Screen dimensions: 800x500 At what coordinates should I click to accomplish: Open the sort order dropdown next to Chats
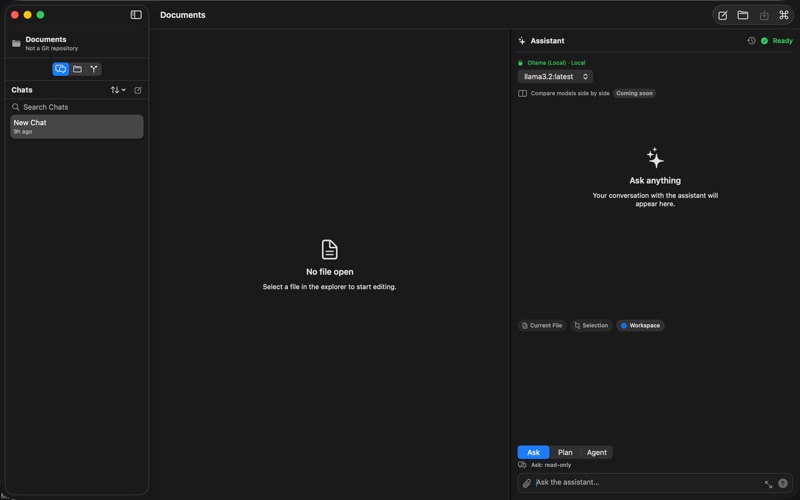click(x=118, y=90)
